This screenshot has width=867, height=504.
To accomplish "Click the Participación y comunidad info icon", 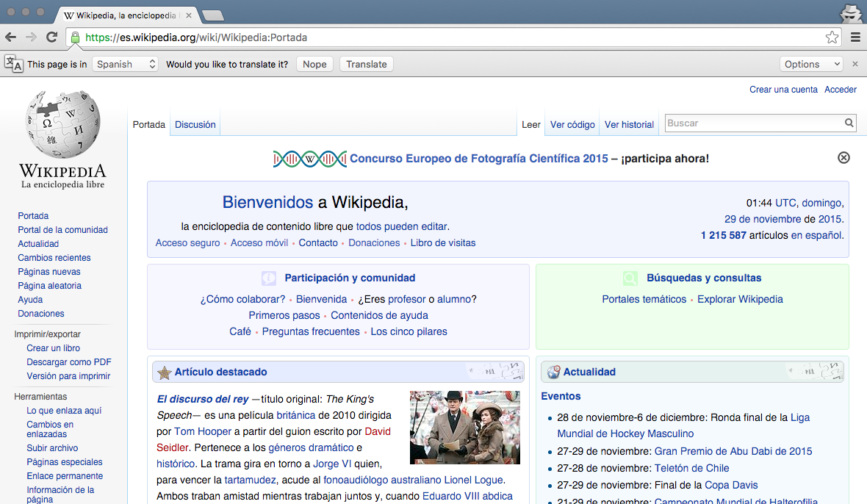I will click(x=269, y=278).
